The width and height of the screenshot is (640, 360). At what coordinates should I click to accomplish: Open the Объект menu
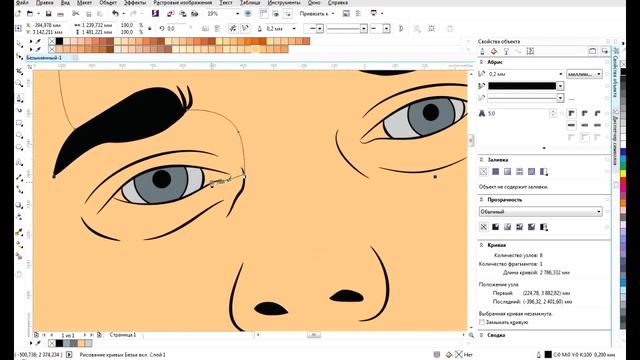[x=108, y=3]
